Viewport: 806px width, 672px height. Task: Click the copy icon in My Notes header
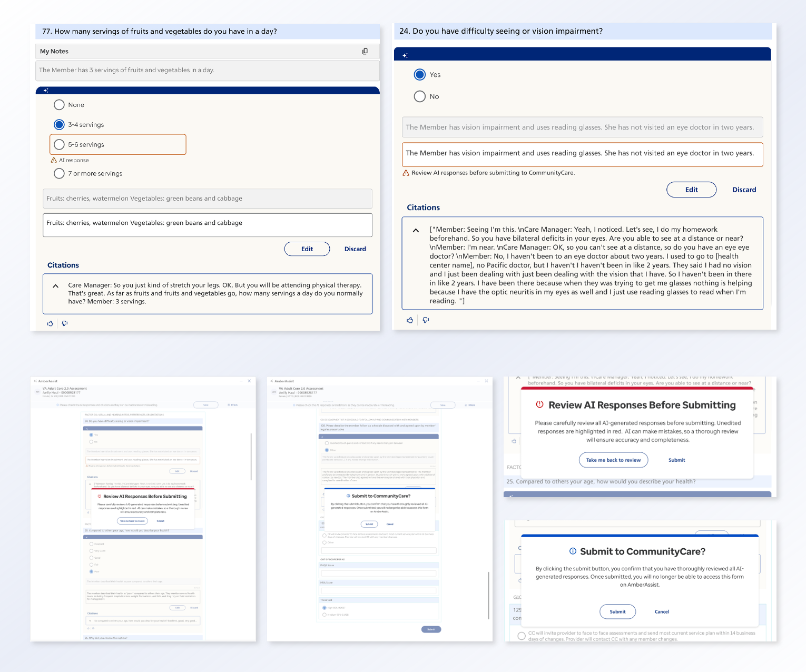coord(365,51)
